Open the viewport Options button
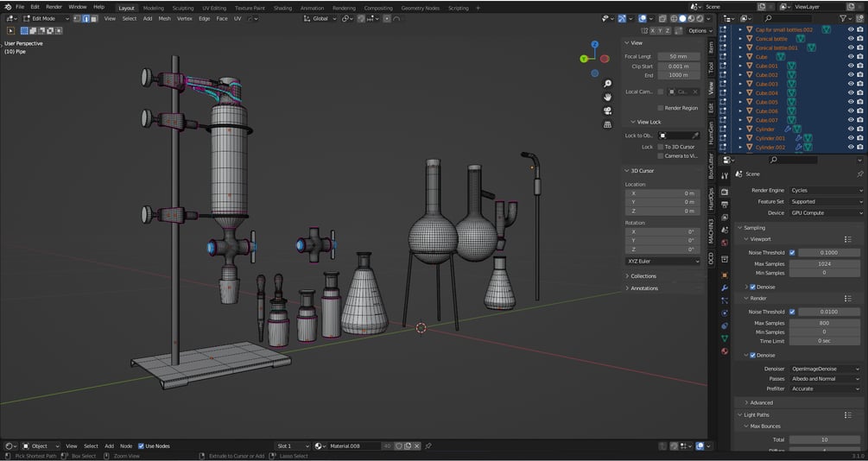The image size is (868, 461). pos(699,30)
